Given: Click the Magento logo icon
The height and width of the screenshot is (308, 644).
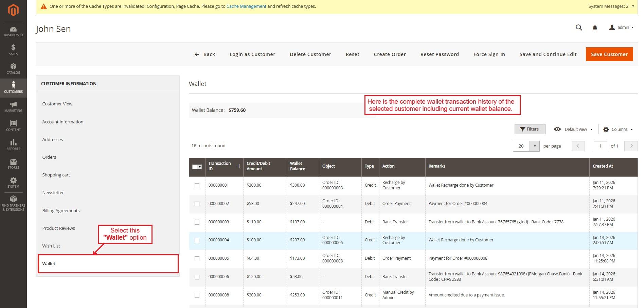Looking at the screenshot, I should point(13,10).
